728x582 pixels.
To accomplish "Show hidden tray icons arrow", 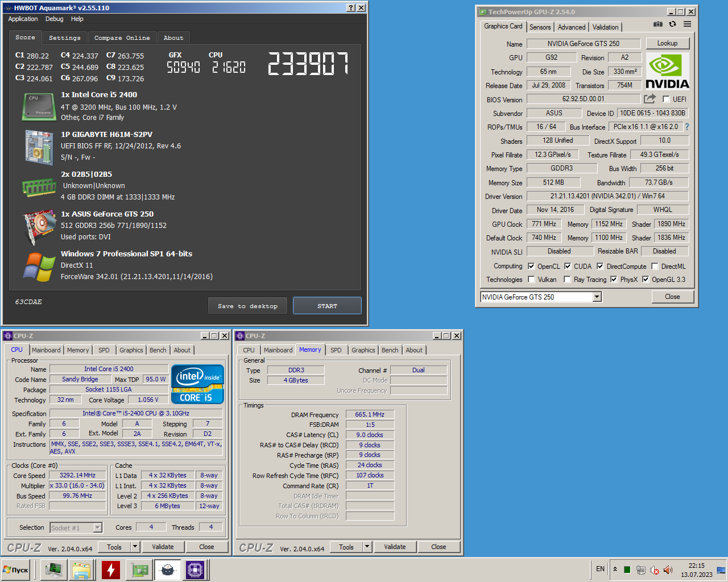I will 615,569.
